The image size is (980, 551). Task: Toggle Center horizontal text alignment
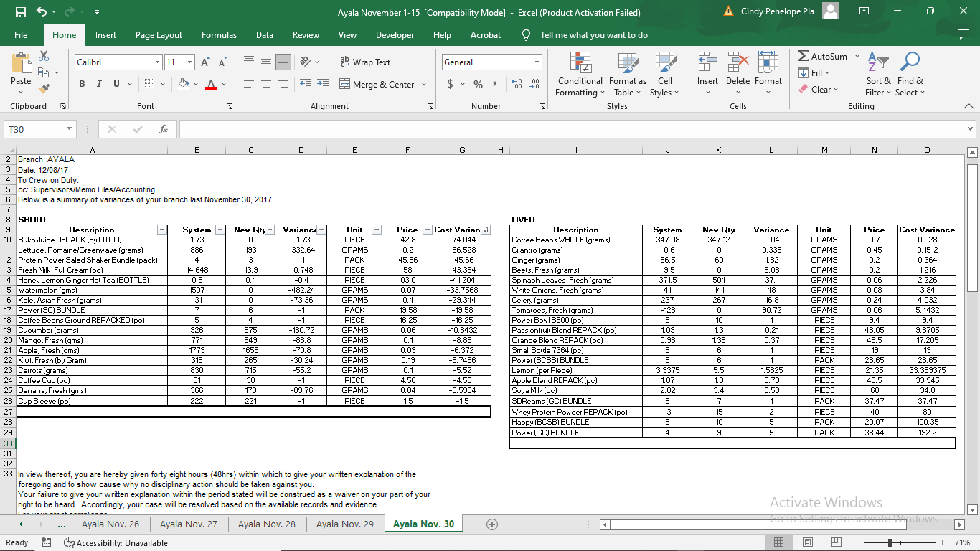(266, 84)
